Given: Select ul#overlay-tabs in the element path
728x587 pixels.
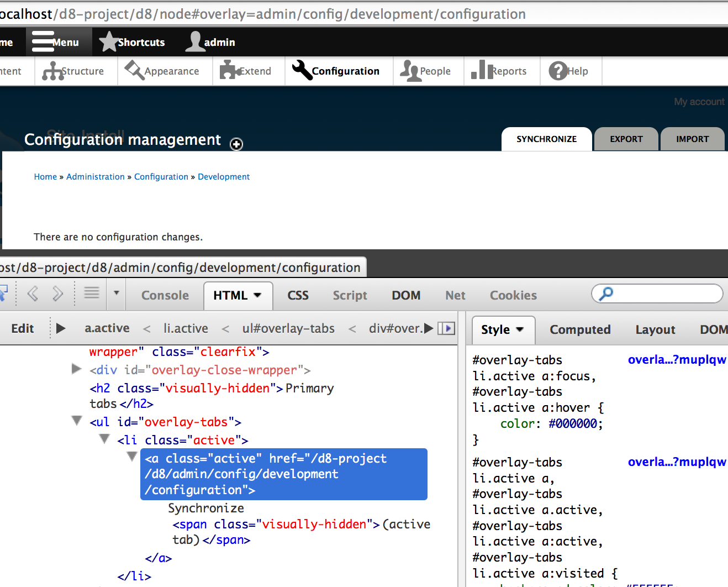Looking at the screenshot, I should [288, 328].
